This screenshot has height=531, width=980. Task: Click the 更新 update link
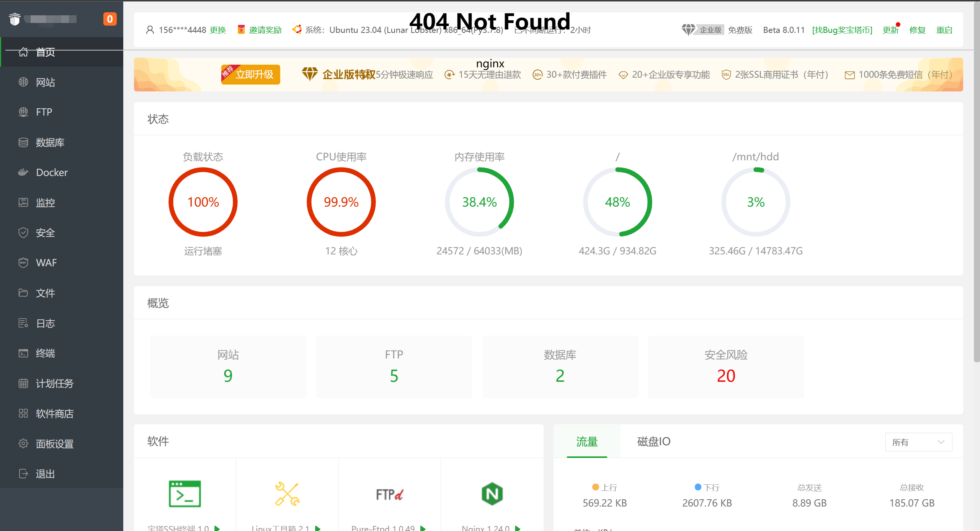click(890, 30)
